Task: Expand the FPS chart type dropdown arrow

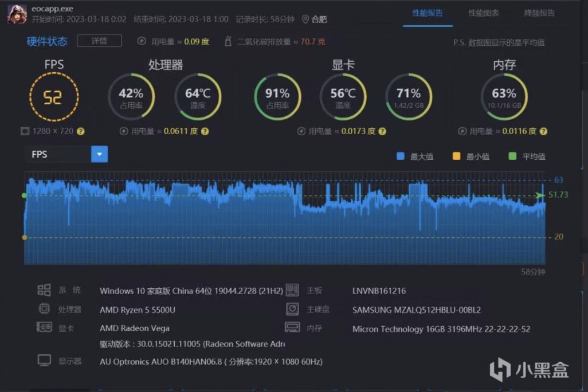Action: [99, 154]
